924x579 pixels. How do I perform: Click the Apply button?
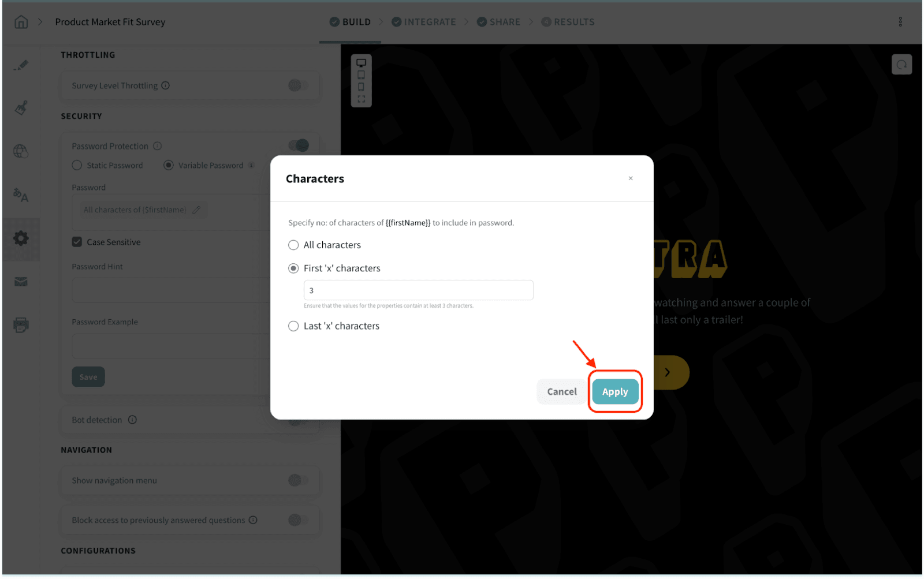(x=614, y=392)
